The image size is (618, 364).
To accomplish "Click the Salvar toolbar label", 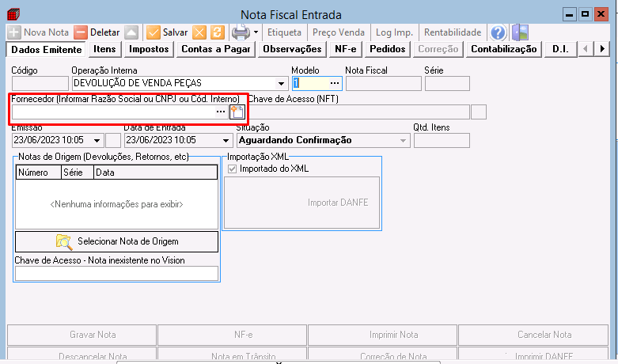I will click(176, 32).
